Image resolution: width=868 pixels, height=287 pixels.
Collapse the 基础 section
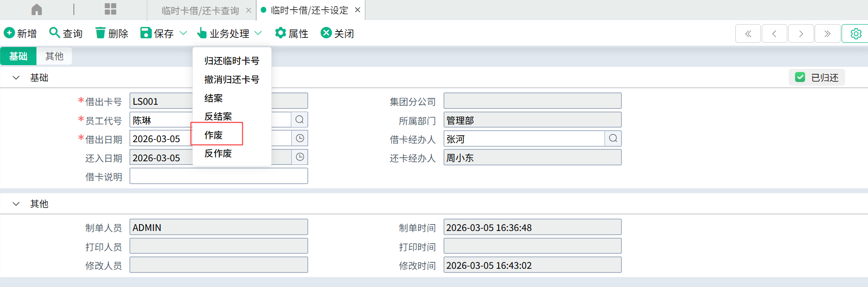[x=16, y=78]
